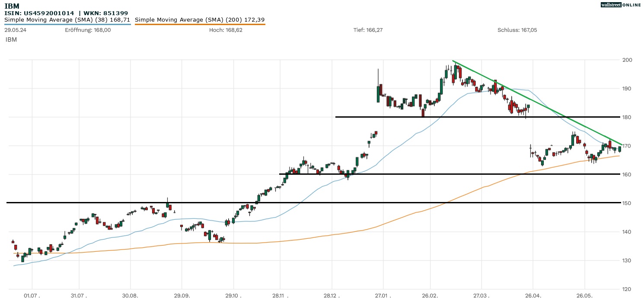Click the Tief 166,27 value
This screenshot has width=644, height=298.
[368, 30]
